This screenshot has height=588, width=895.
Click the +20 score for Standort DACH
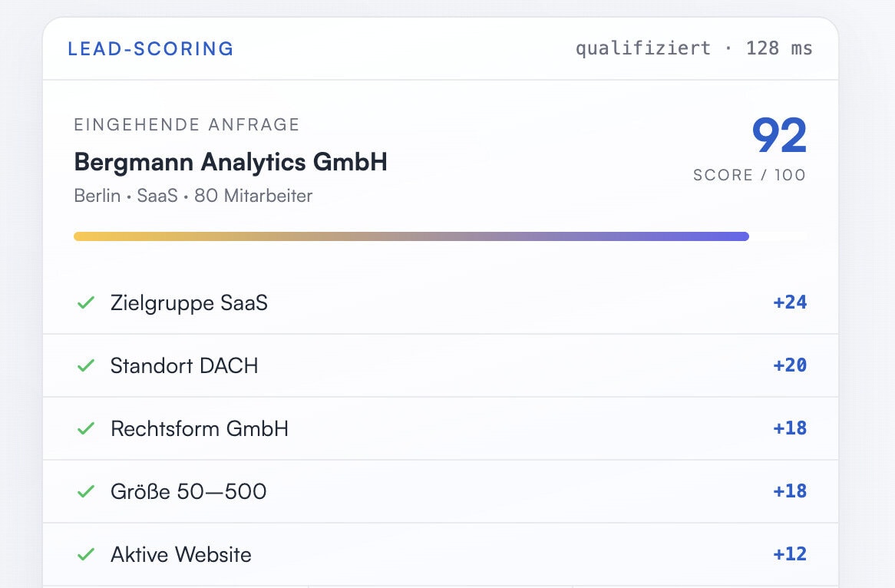click(790, 365)
